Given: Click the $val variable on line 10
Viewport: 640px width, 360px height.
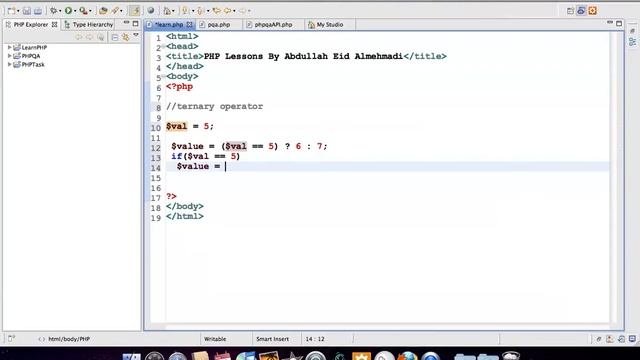Looking at the screenshot, I should 176,126.
